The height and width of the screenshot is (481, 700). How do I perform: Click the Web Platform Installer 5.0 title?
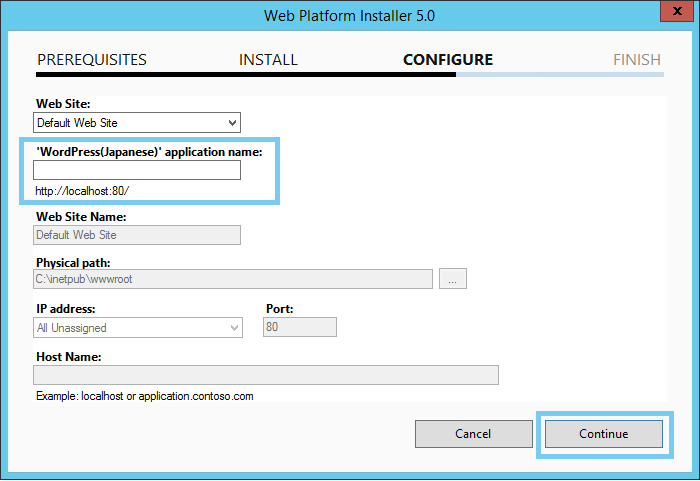pos(349,16)
